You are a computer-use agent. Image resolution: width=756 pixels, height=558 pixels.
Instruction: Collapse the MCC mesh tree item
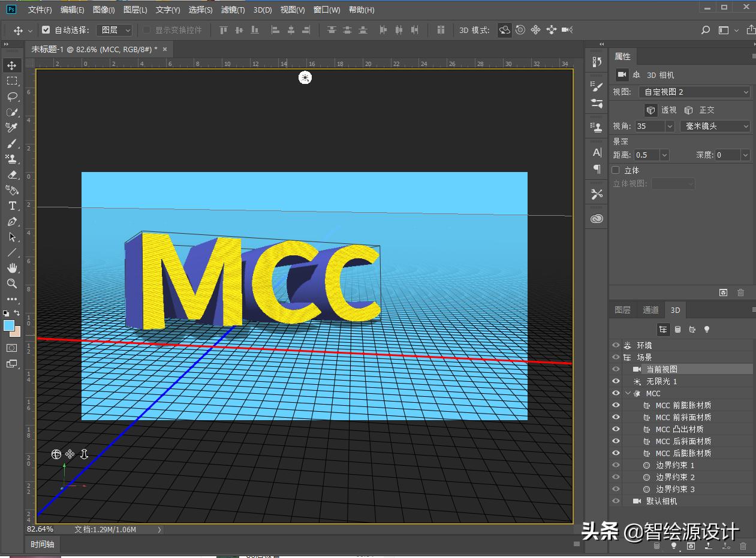click(628, 394)
